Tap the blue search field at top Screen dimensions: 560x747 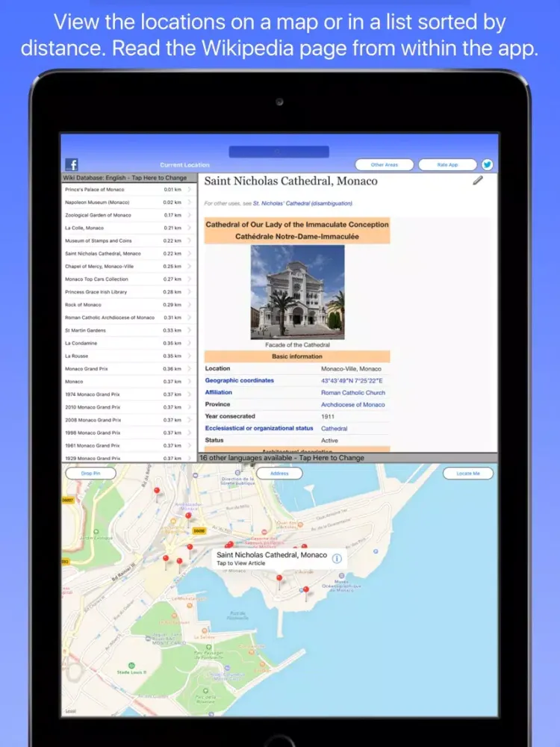coord(279,152)
